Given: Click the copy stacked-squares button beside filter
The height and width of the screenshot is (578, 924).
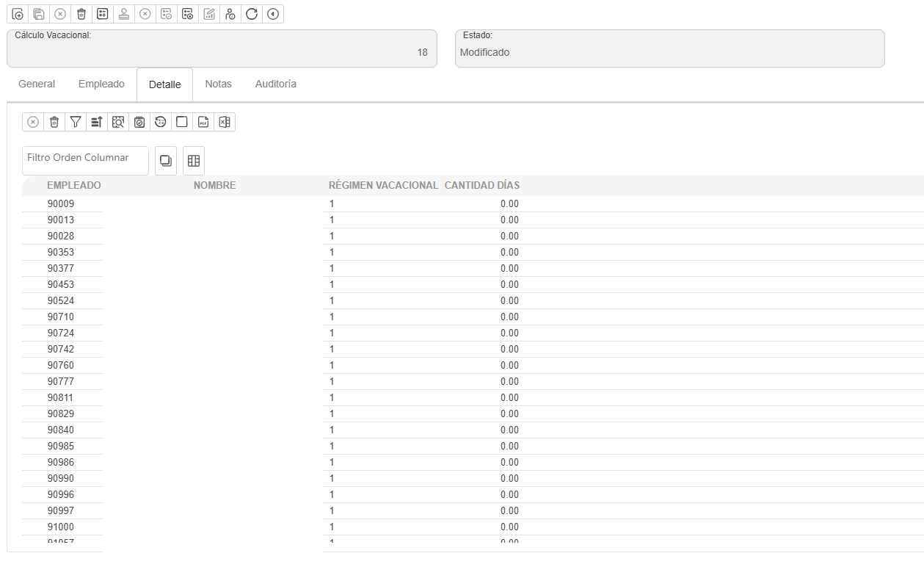Looking at the screenshot, I should (x=166, y=161).
